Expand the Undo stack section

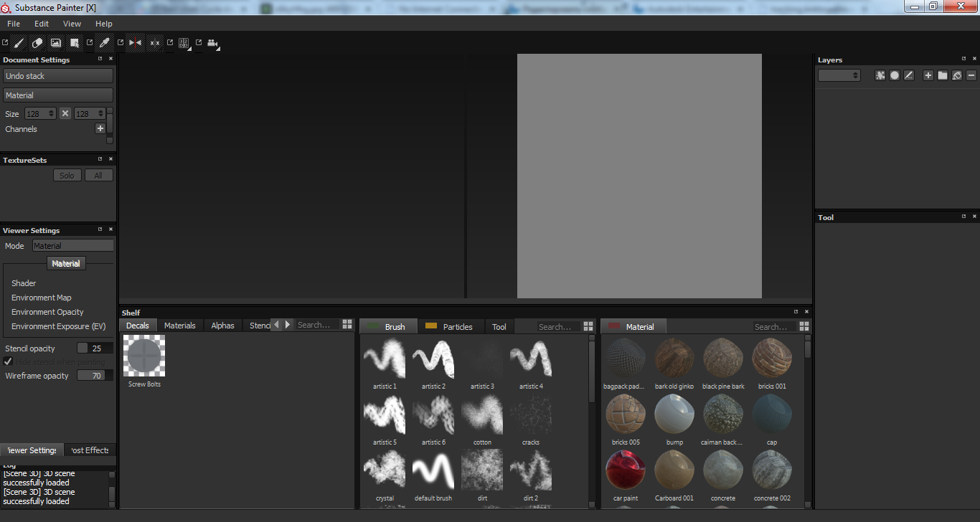tap(58, 76)
